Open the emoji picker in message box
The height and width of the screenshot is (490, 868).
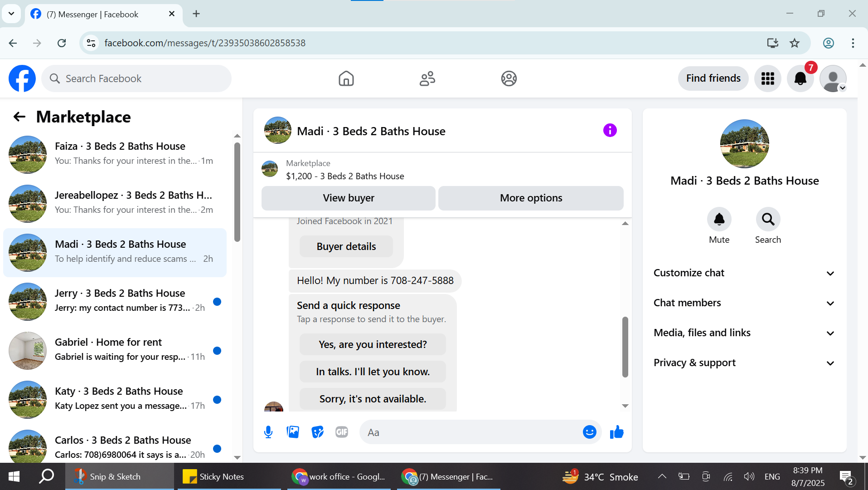point(590,432)
